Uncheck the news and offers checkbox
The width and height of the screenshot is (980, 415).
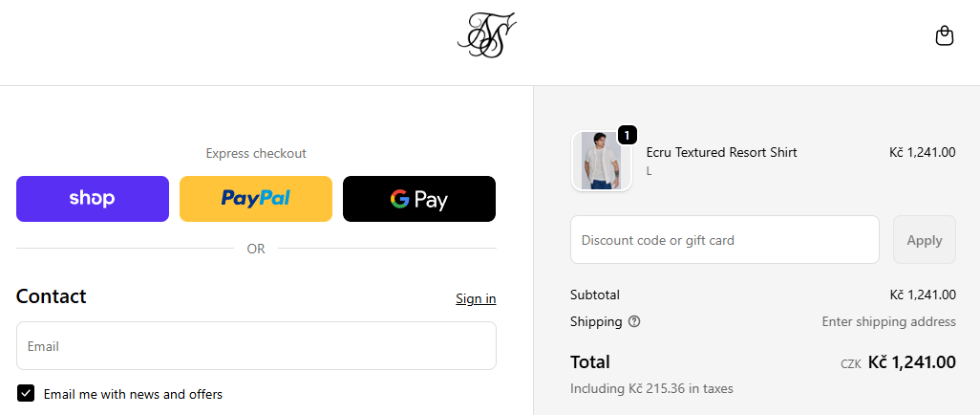(26, 393)
